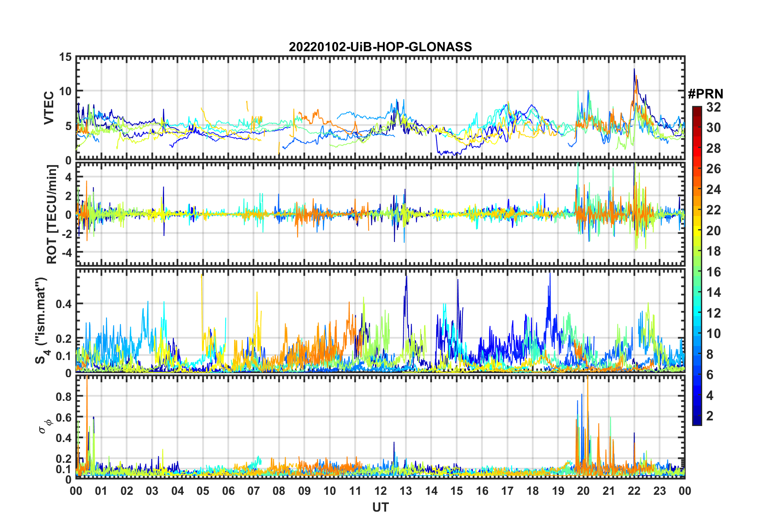The image size is (761, 532).
Task: Select colorbar tick label "14"
Action: [713, 292]
